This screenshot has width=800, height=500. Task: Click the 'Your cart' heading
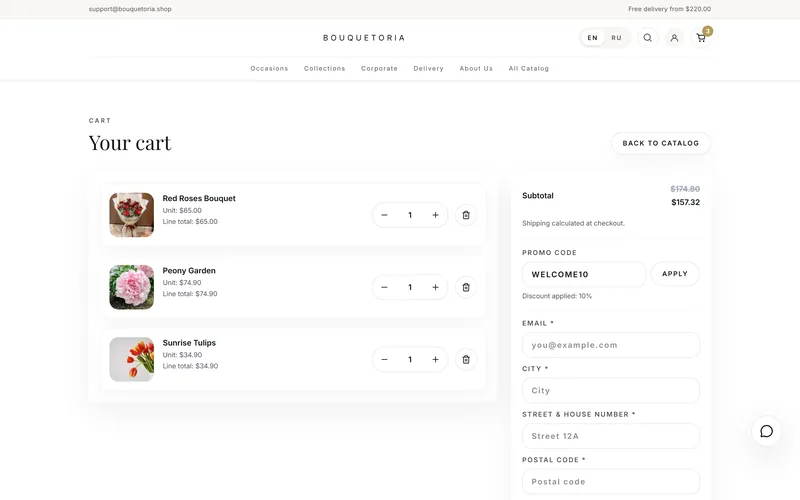(x=130, y=143)
